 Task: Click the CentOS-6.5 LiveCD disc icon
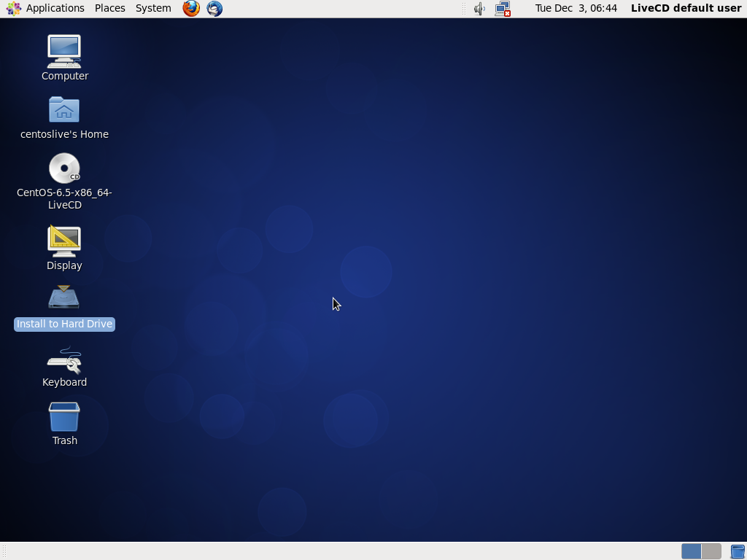pyautogui.click(x=64, y=168)
